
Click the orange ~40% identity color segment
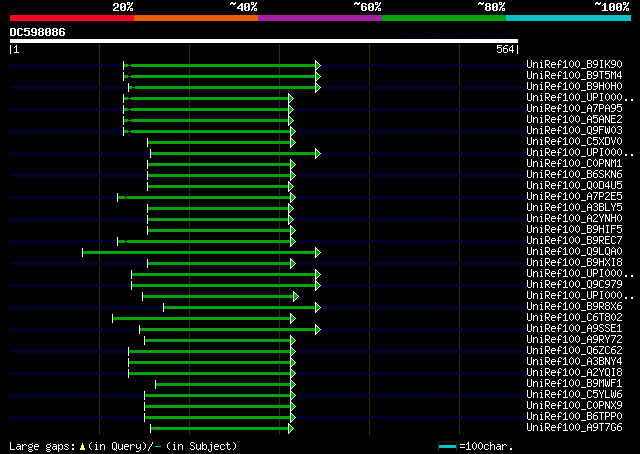196,18
